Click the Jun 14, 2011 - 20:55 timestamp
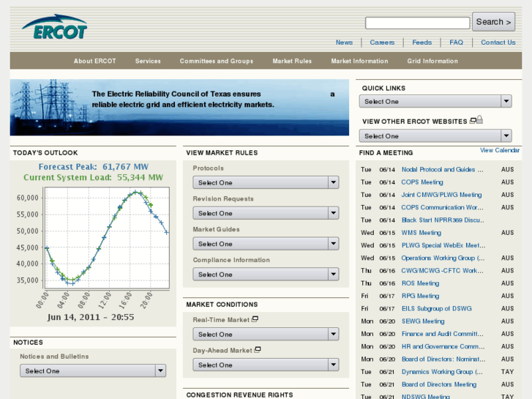Image resolution: width=532 pixels, height=399 pixels. point(91,317)
